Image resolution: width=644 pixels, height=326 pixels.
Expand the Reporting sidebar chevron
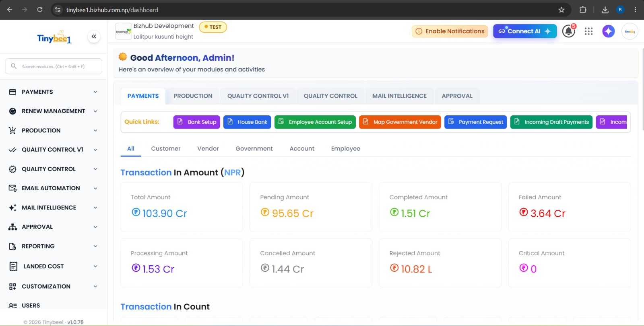(95, 246)
